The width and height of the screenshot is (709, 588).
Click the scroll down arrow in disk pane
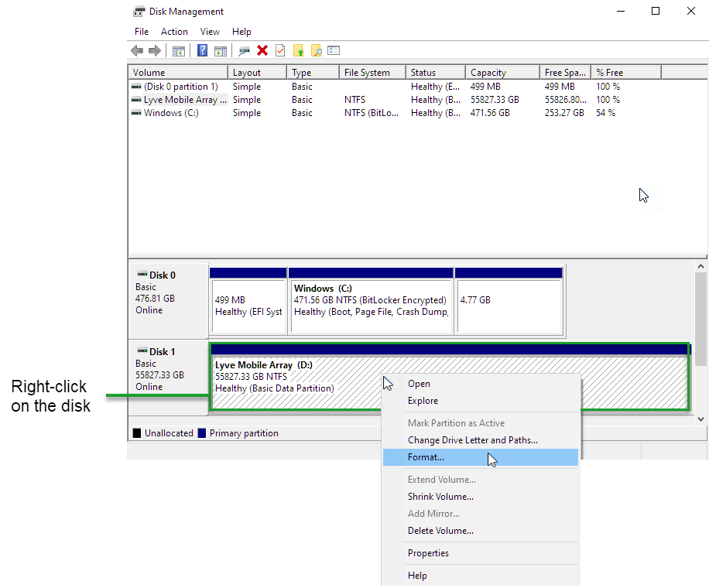click(701, 419)
